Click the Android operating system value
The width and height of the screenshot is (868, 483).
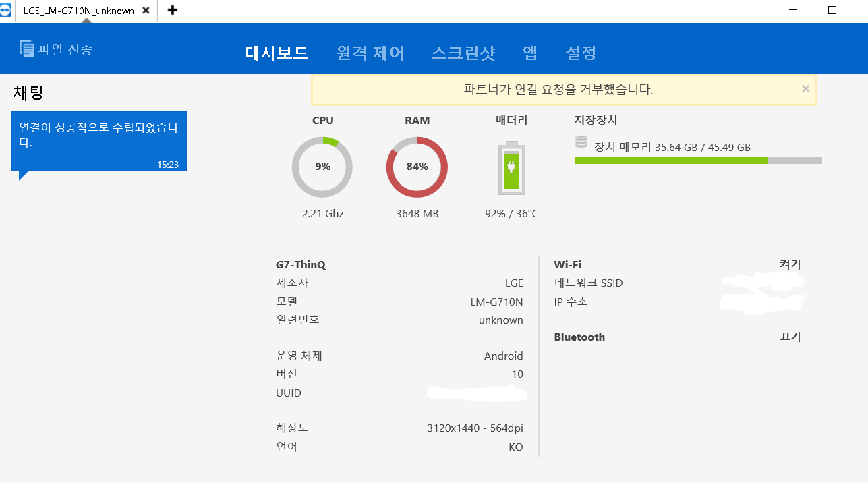tap(504, 356)
